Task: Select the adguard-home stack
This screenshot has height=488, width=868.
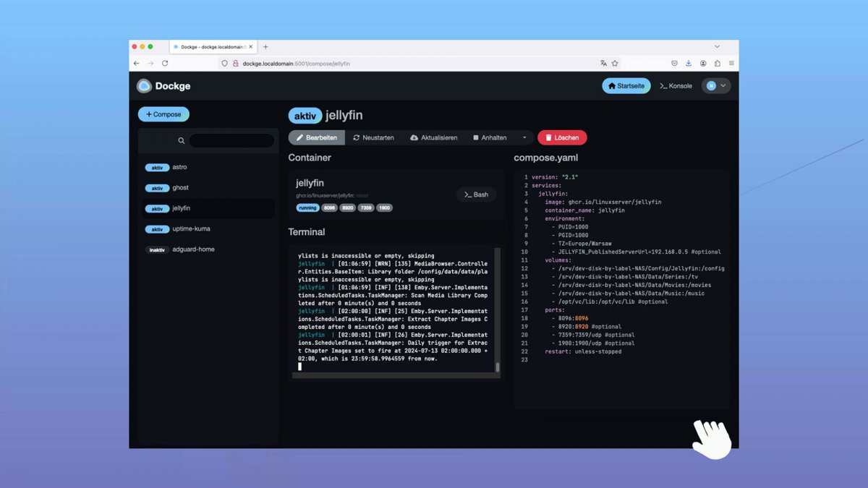Action: click(x=208, y=249)
